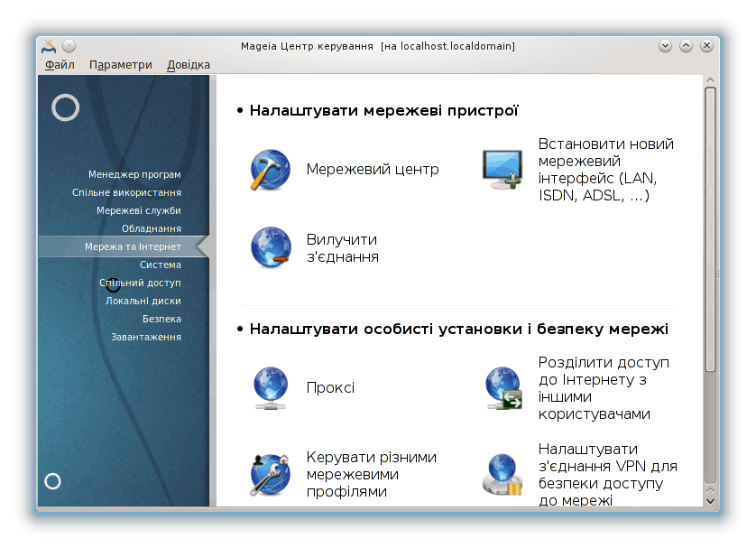The height and width of the screenshot is (548, 756).
Task: Click Розділити доступ до Інтернету text
Action: pos(604,388)
